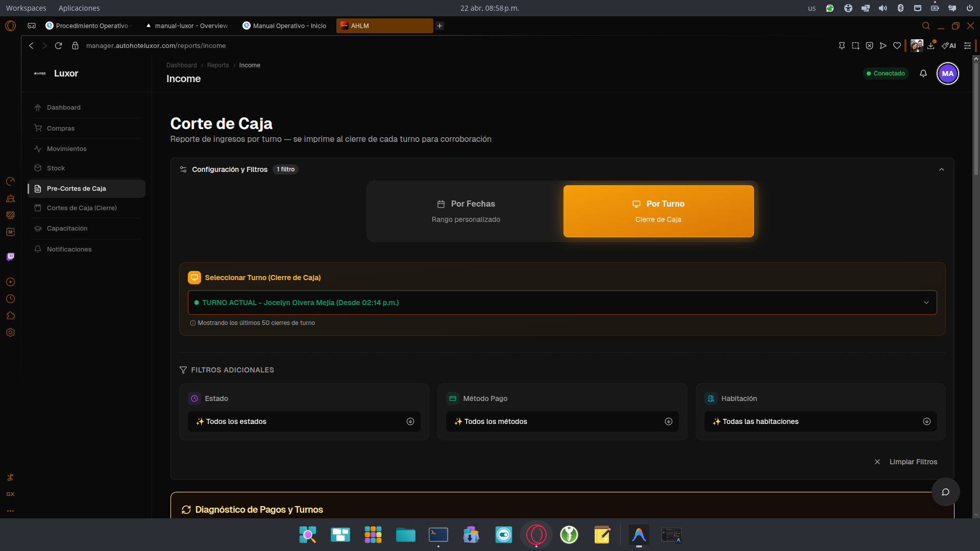This screenshot has height=551, width=980.
Task: Open sticky notes app in dock
Action: [602, 535]
